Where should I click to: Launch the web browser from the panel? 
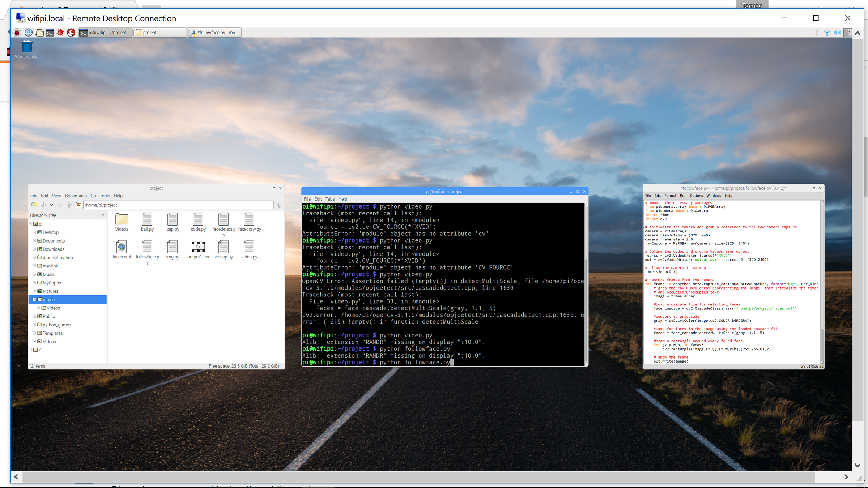[29, 33]
